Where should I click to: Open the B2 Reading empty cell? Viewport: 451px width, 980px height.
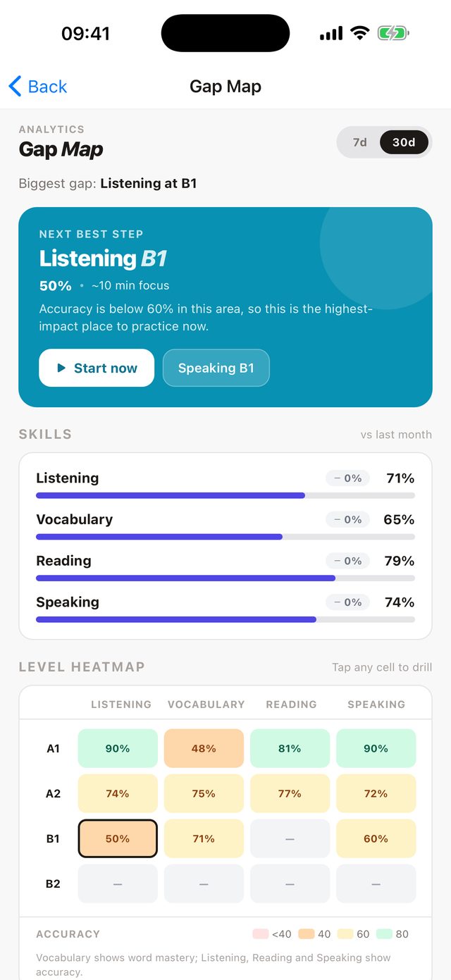(x=290, y=883)
